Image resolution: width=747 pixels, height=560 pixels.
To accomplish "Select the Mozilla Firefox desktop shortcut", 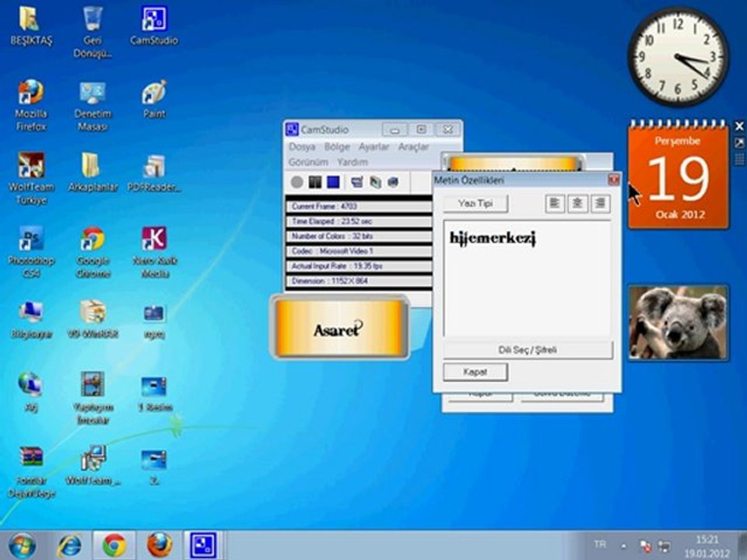I will (31, 106).
